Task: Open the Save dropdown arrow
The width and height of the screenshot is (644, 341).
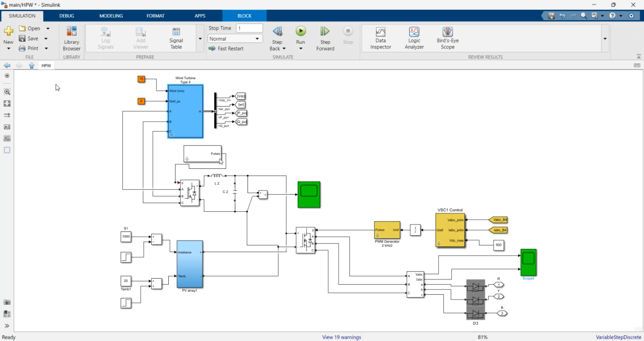Action: [46, 39]
